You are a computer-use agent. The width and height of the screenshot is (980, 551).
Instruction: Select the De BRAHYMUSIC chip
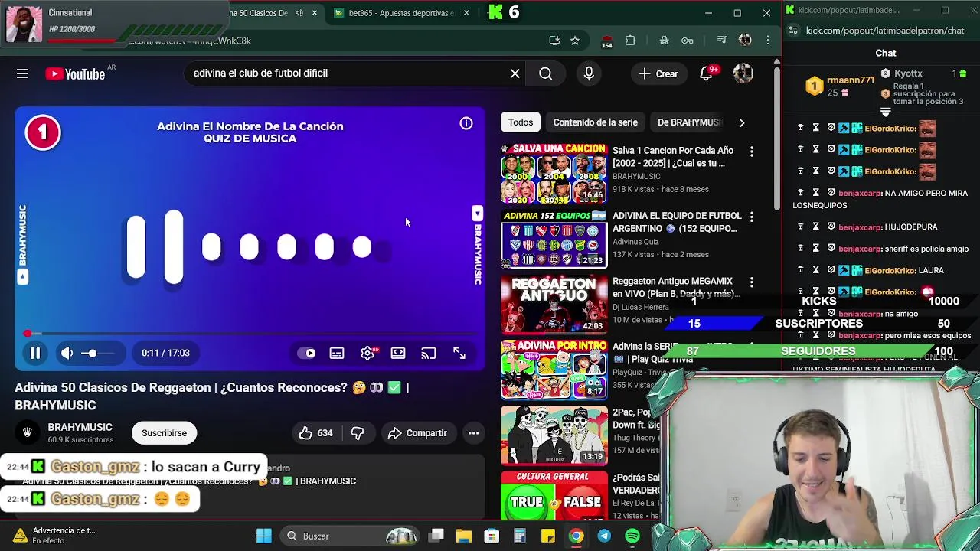click(x=688, y=122)
